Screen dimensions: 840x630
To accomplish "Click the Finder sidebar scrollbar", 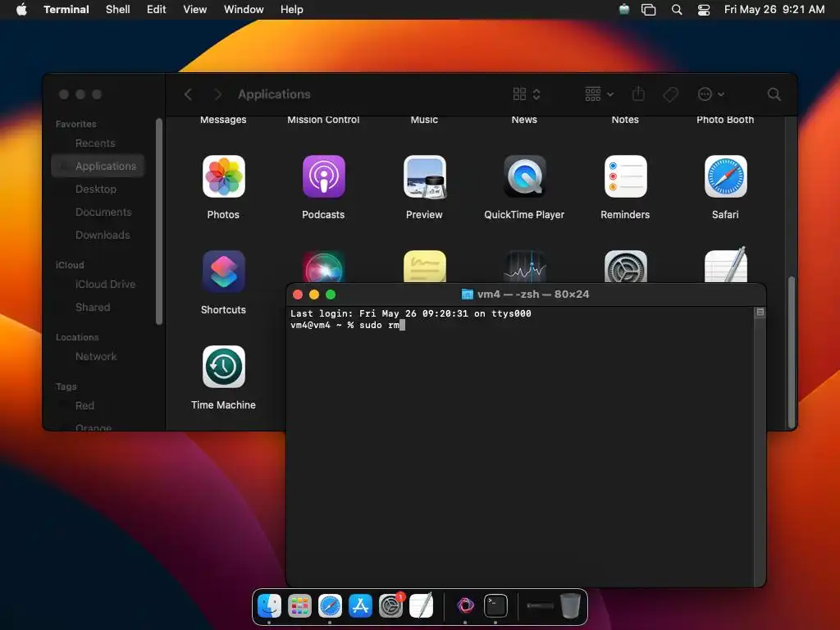I will 158,221.
